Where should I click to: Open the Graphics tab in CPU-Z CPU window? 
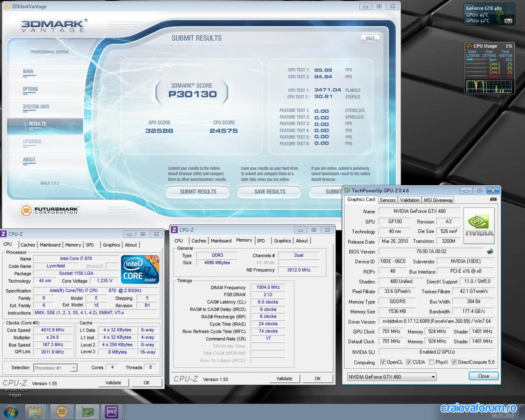pos(111,245)
